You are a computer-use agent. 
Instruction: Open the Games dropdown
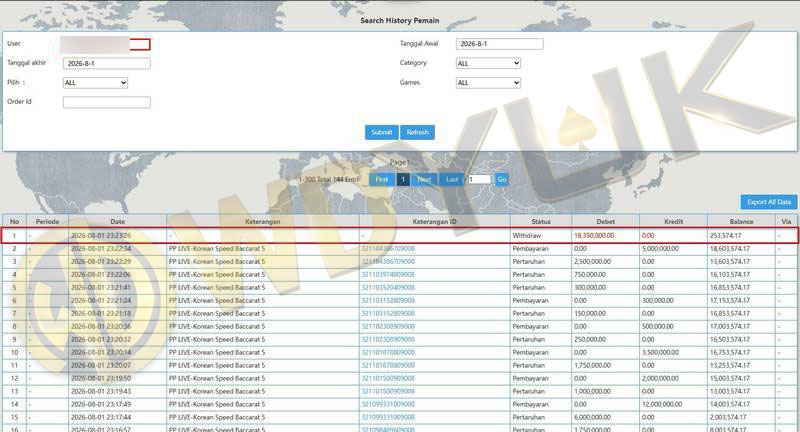(488, 83)
